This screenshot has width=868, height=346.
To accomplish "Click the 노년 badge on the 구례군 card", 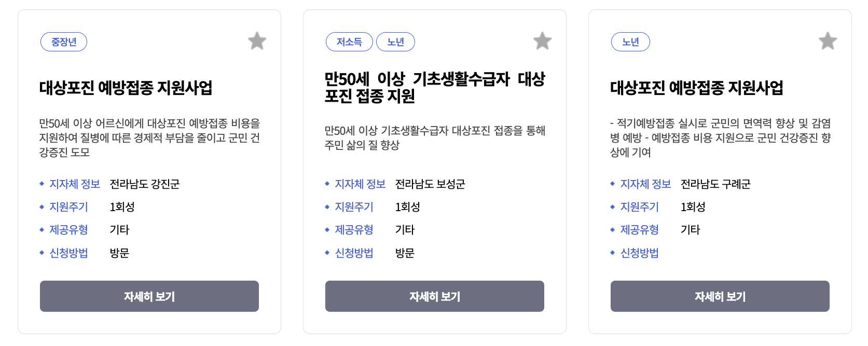I will [x=630, y=42].
